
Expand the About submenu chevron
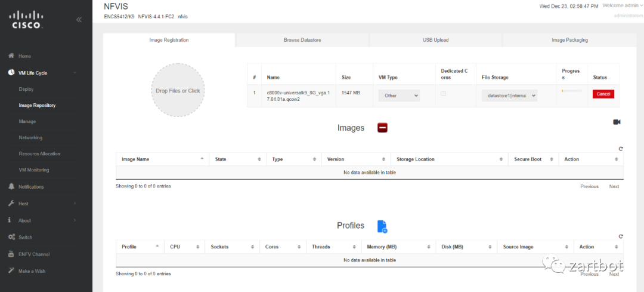point(75,220)
